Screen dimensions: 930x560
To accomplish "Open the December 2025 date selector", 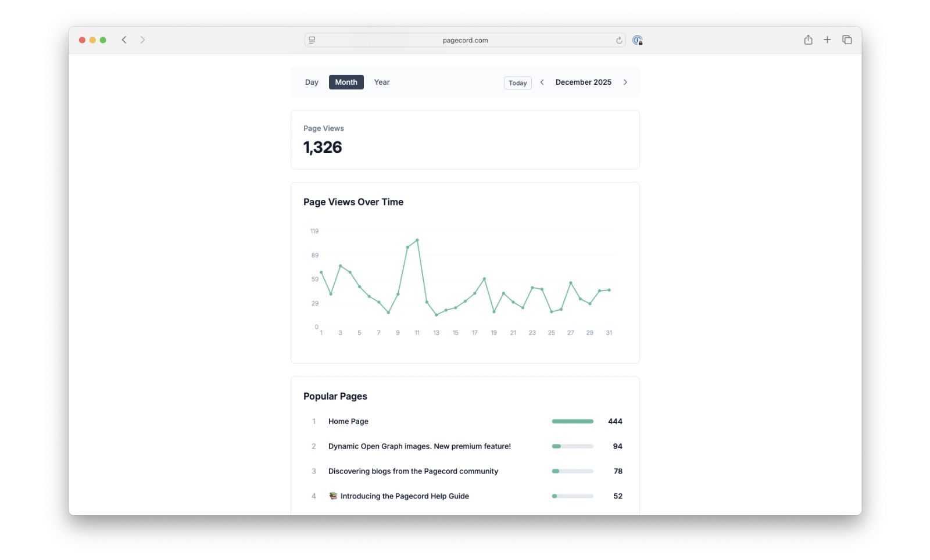I will point(583,82).
